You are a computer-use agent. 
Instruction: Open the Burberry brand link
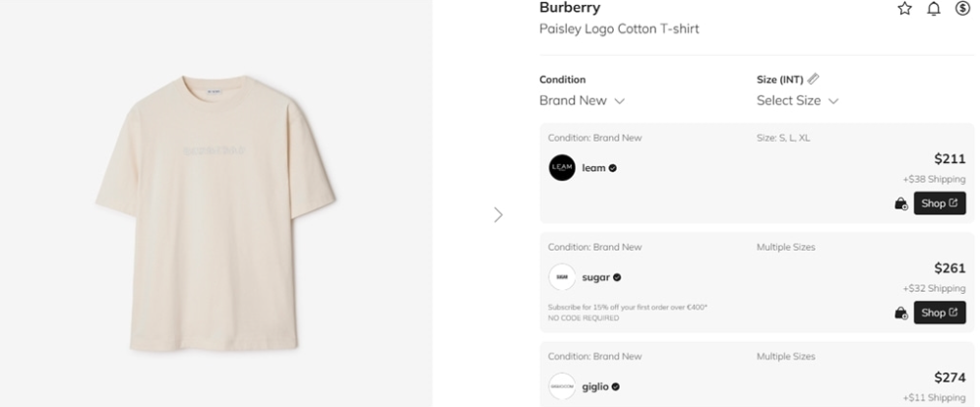coord(570,9)
